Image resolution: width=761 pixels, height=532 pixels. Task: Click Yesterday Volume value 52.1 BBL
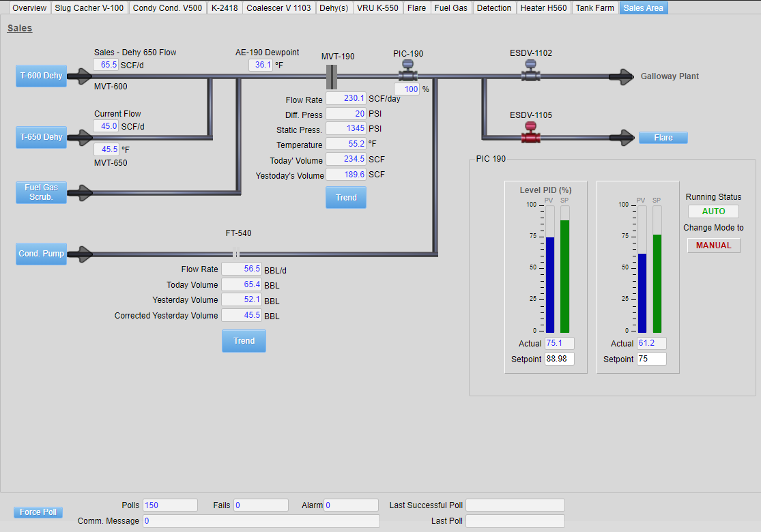pyautogui.click(x=242, y=299)
